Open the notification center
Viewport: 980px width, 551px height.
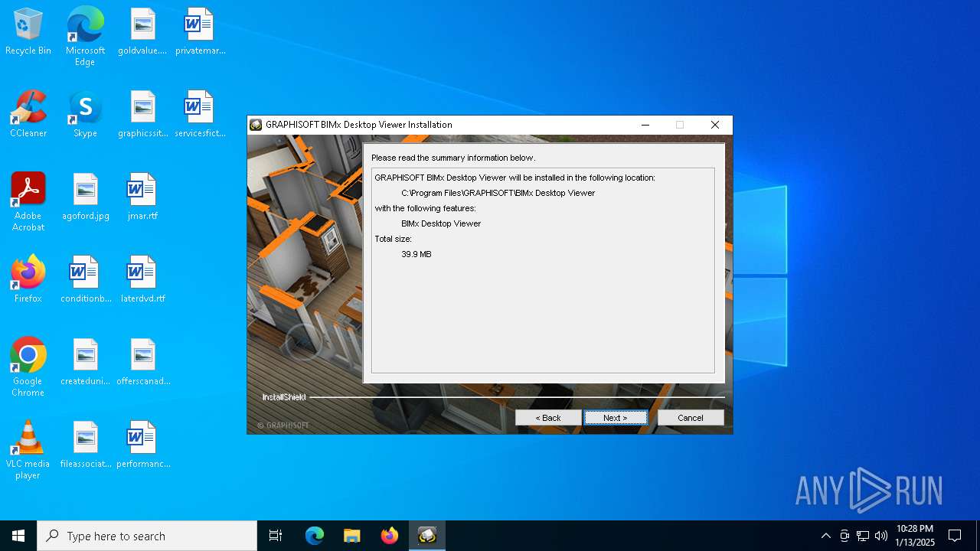click(x=955, y=536)
